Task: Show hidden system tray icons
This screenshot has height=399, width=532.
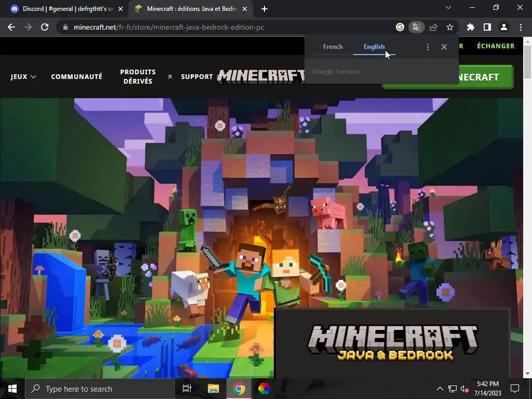Action: (440, 389)
